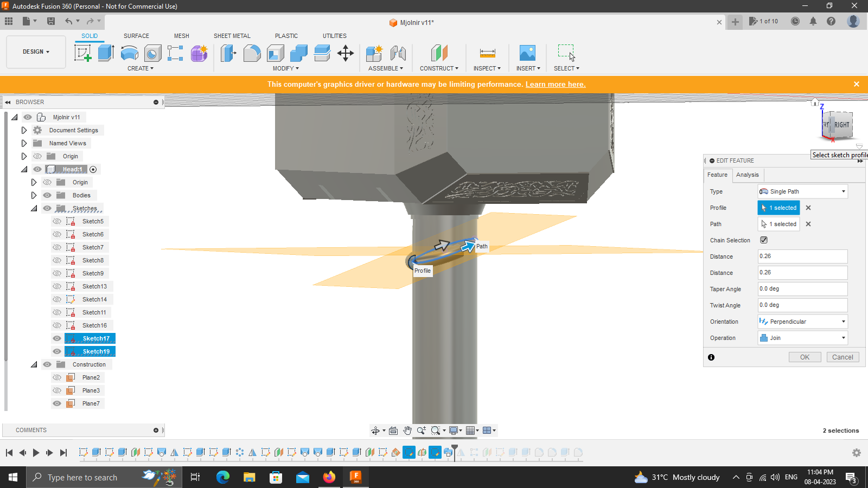The width and height of the screenshot is (868, 488).
Task: Select the Create Form tool
Action: pos(199,53)
